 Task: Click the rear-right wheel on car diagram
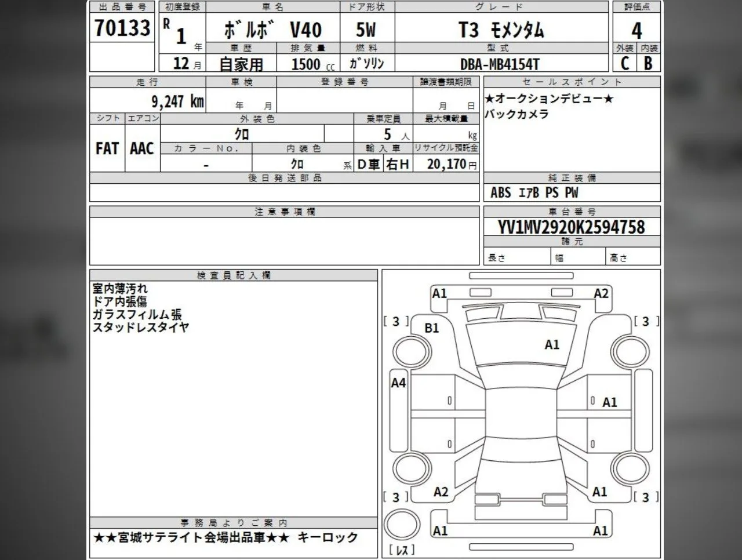point(631,470)
